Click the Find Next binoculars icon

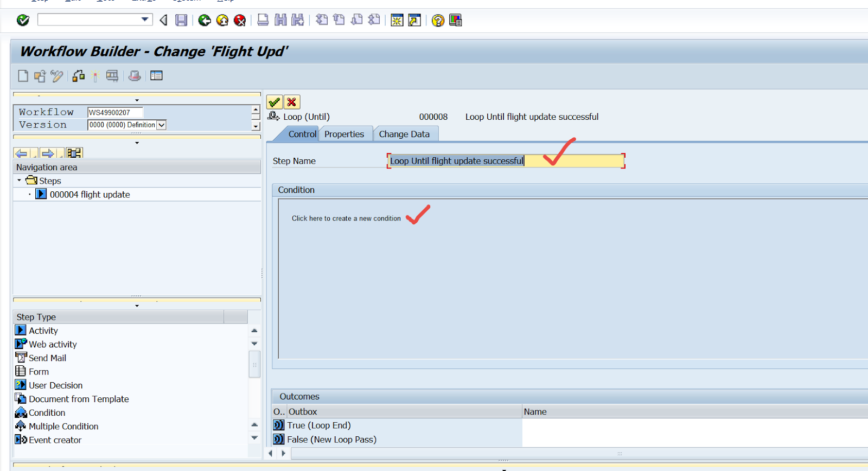[x=298, y=21]
